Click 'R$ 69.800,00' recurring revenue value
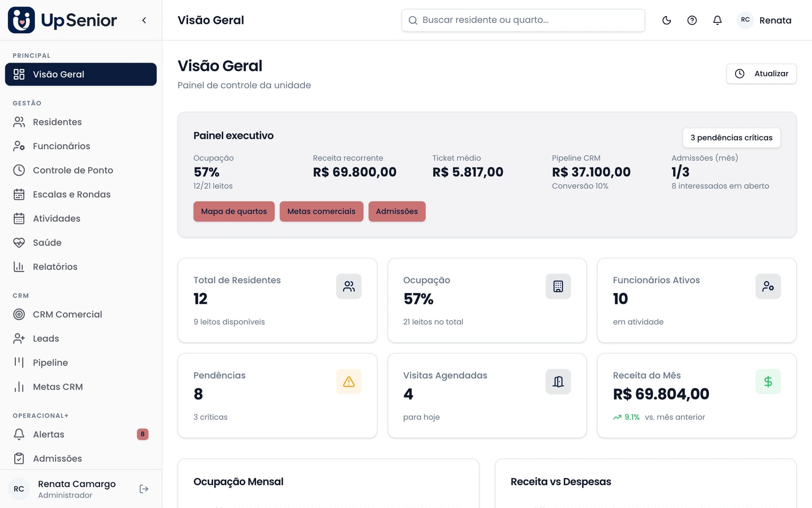The image size is (812, 508). (354, 172)
